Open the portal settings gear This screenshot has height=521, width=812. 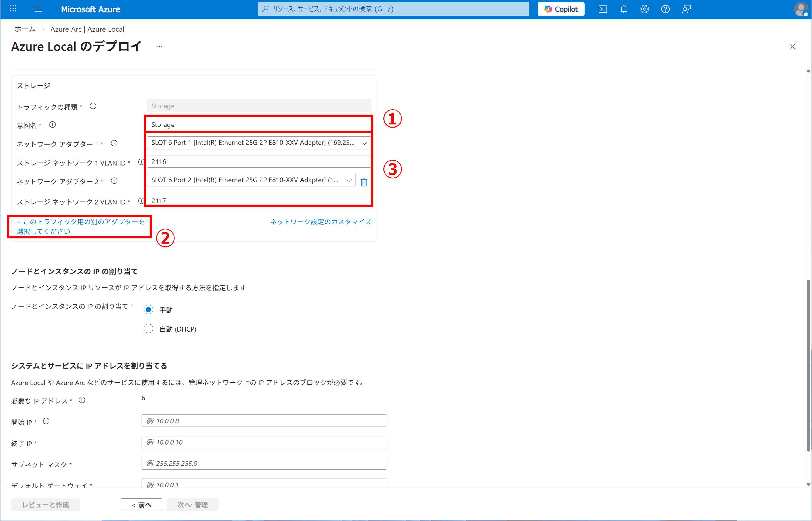(644, 9)
